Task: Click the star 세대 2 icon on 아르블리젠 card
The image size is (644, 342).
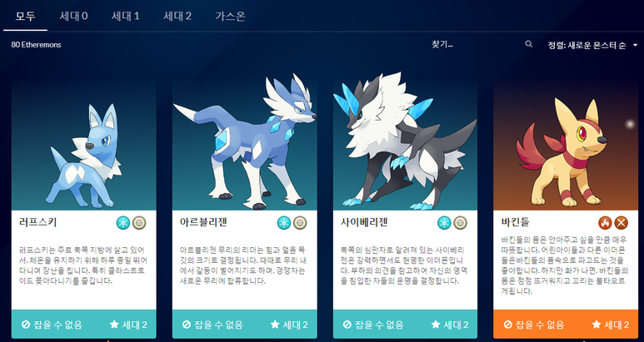Action: tap(275, 325)
